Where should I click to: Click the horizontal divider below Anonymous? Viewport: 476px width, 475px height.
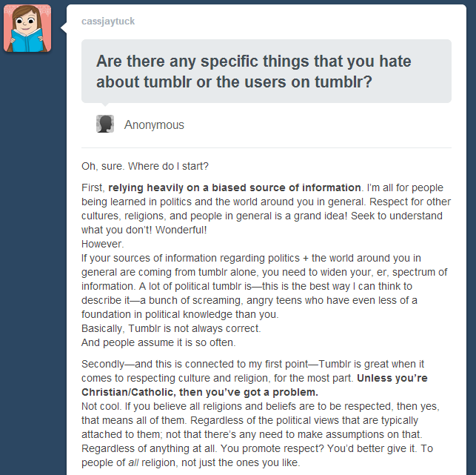coord(267,148)
